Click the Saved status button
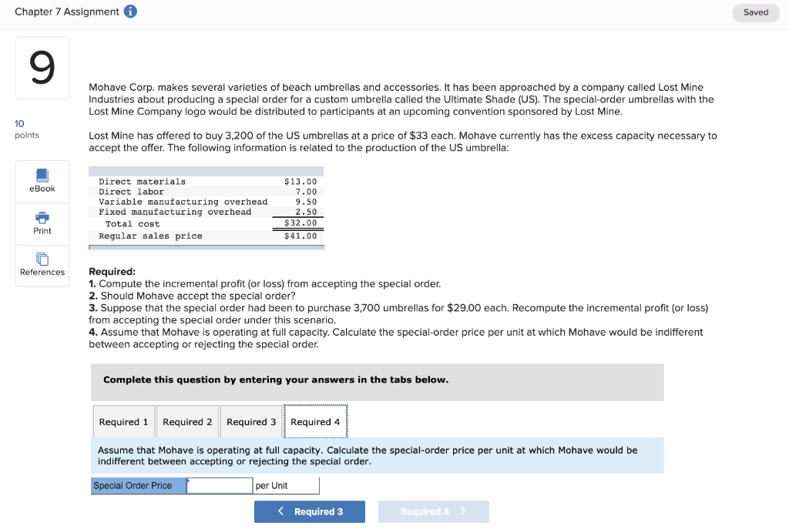The image size is (789, 532). point(756,12)
